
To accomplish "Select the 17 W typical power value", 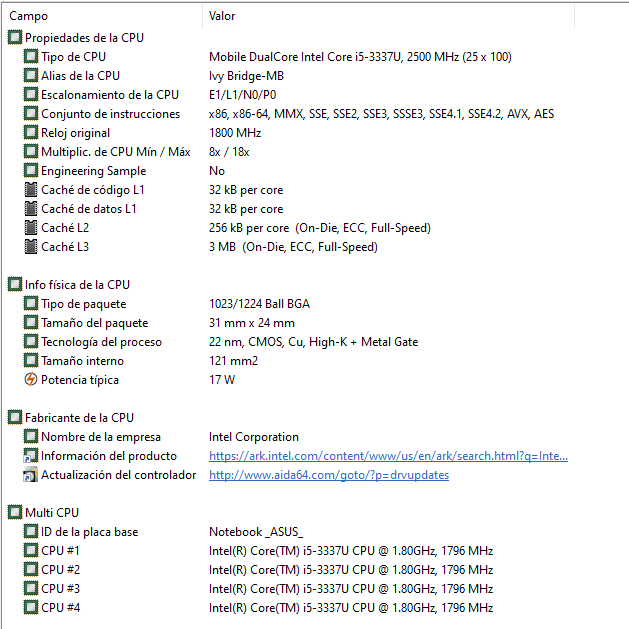I will [222, 380].
